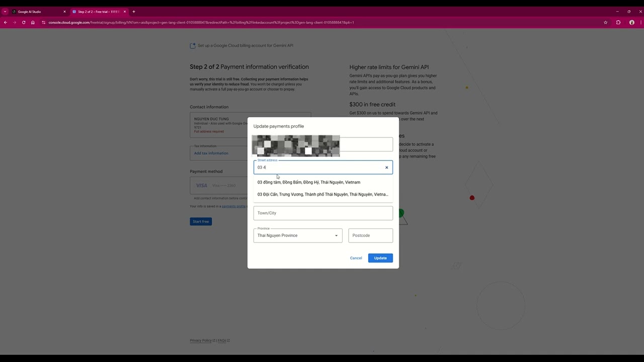The image size is (644, 362).
Task: Switch to the Google AI Studio tab
Action: pyautogui.click(x=30, y=12)
